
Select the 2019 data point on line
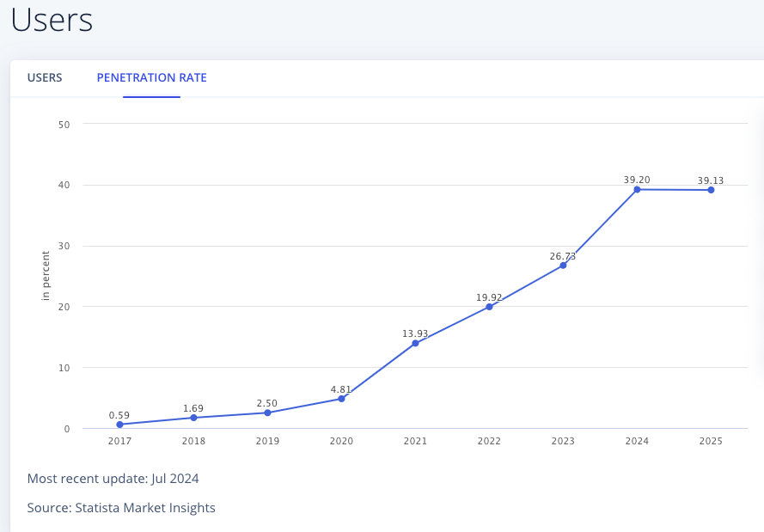[x=267, y=413]
